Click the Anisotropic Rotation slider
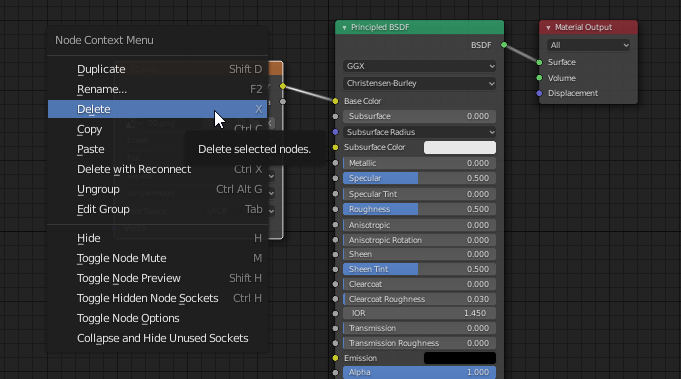 [420, 240]
